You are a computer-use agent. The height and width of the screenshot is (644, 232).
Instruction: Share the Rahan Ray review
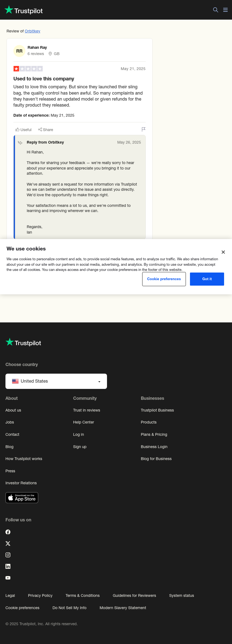pos(46,130)
